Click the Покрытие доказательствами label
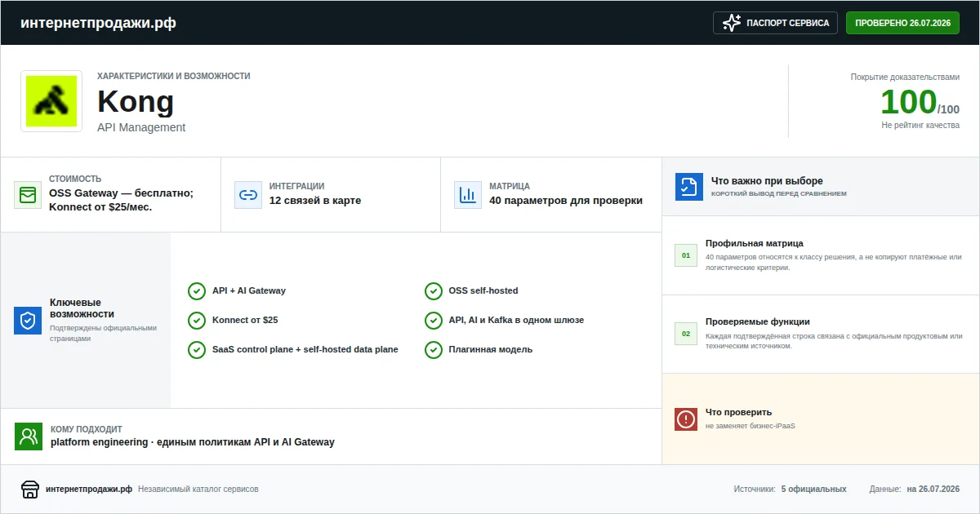This screenshot has height=514, width=980. (905, 77)
